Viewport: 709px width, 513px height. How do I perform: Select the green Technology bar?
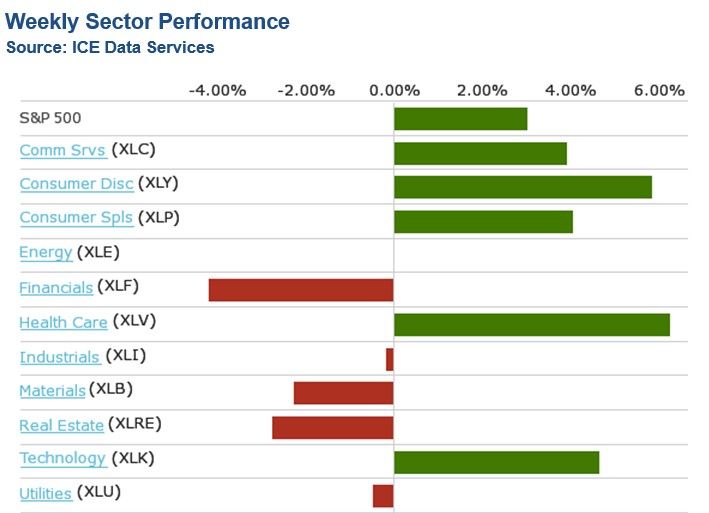(496, 462)
